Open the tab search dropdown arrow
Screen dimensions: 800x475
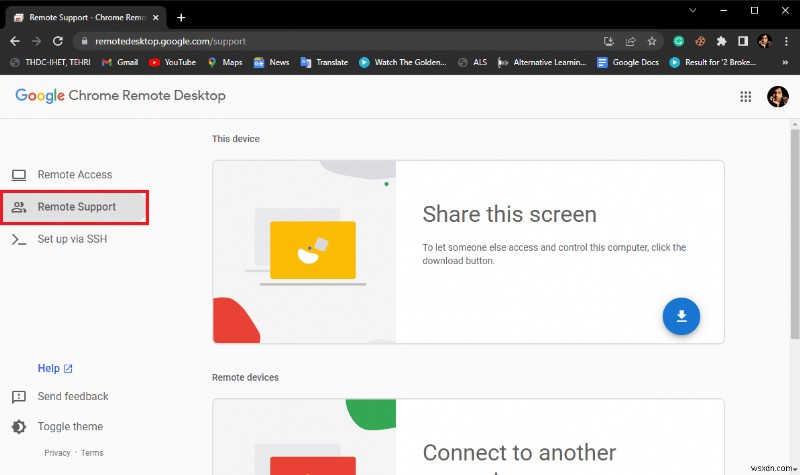coord(692,10)
